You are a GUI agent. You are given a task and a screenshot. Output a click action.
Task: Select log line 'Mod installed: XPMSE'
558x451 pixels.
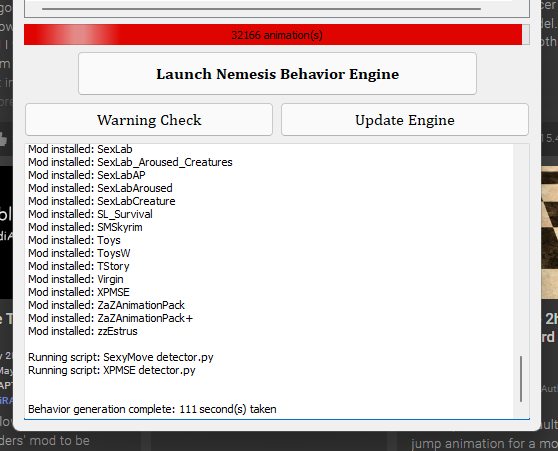pyautogui.click(x=79, y=292)
